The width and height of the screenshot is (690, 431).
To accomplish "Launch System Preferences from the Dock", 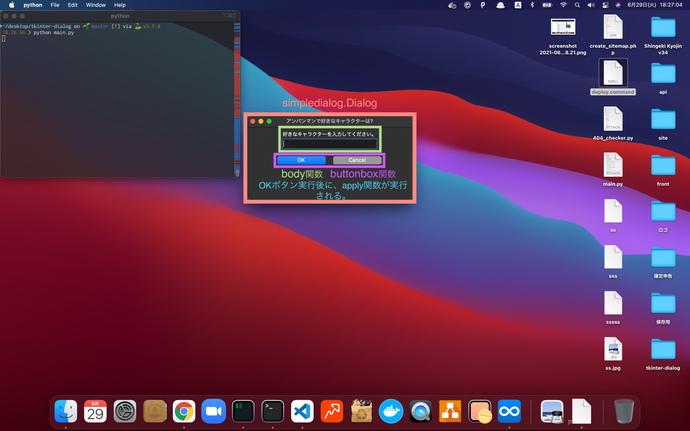I will tap(125, 411).
